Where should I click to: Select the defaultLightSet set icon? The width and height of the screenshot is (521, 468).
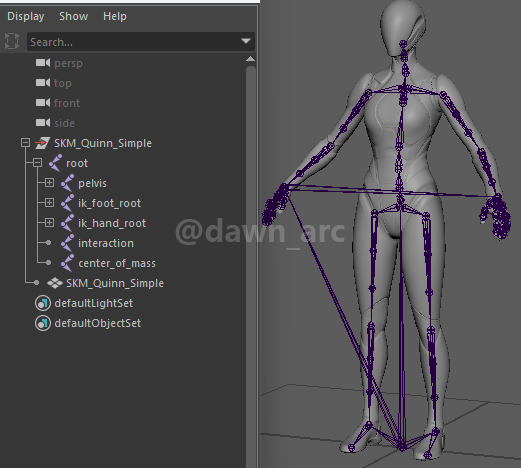43,303
